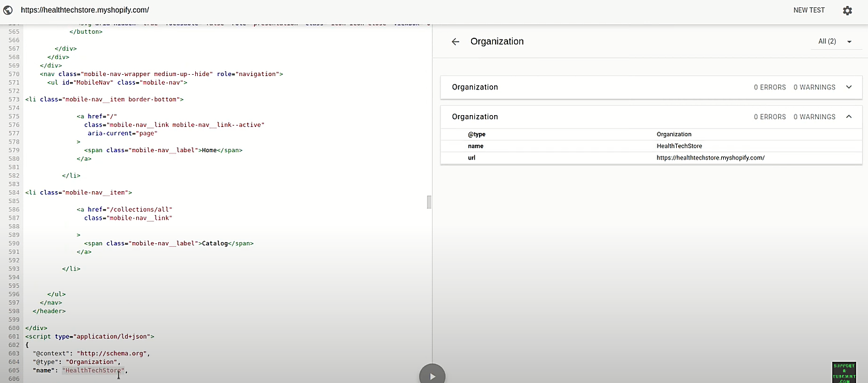The width and height of the screenshot is (868, 383).
Task: Grab the pane divider handle
Action: click(429, 202)
